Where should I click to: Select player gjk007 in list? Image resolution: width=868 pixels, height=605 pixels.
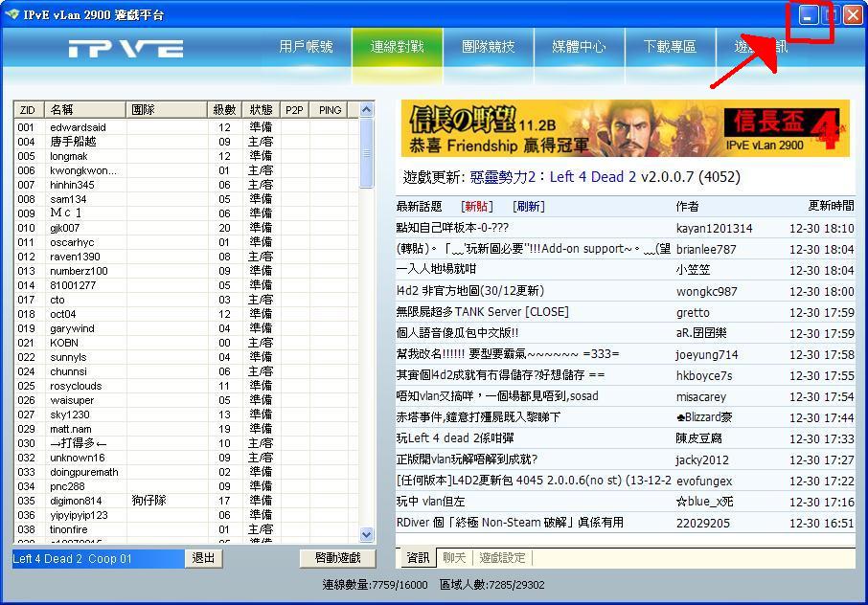click(65, 228)
